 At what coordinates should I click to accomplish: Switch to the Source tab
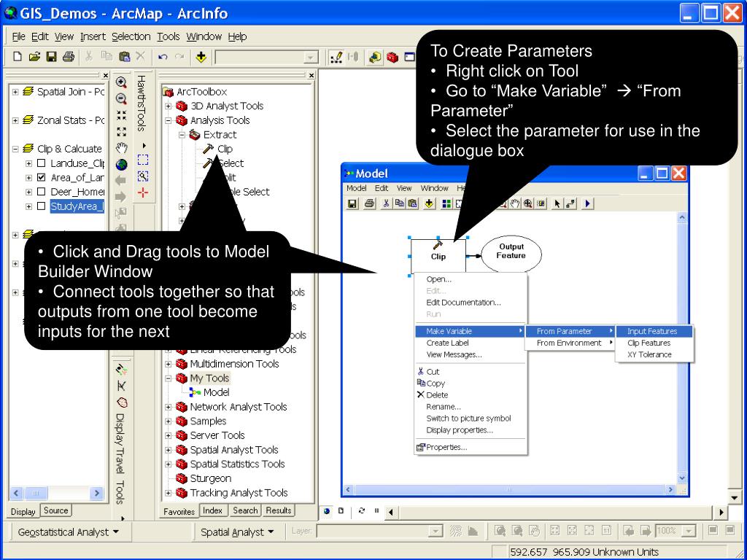point(55,510)
